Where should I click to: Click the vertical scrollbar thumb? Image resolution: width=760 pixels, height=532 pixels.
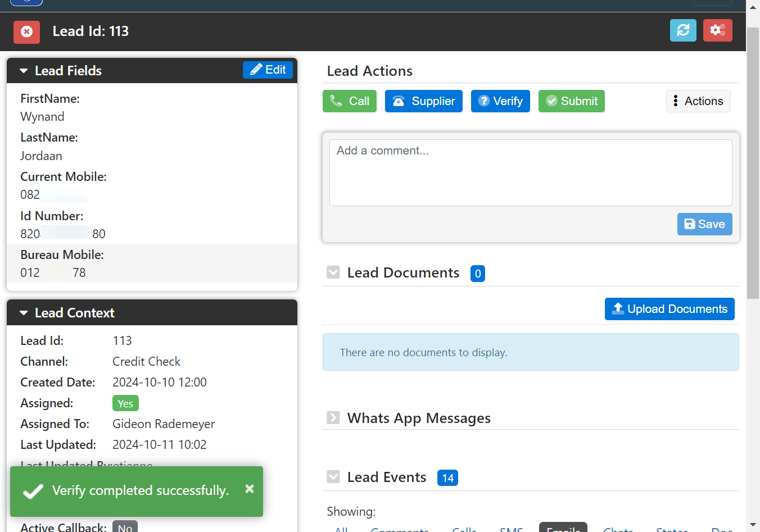753,163
